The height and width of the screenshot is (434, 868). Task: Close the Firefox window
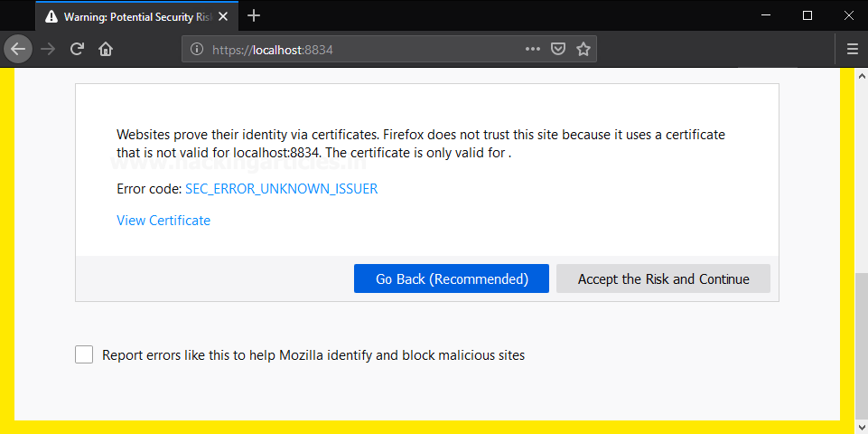point(848,15)
